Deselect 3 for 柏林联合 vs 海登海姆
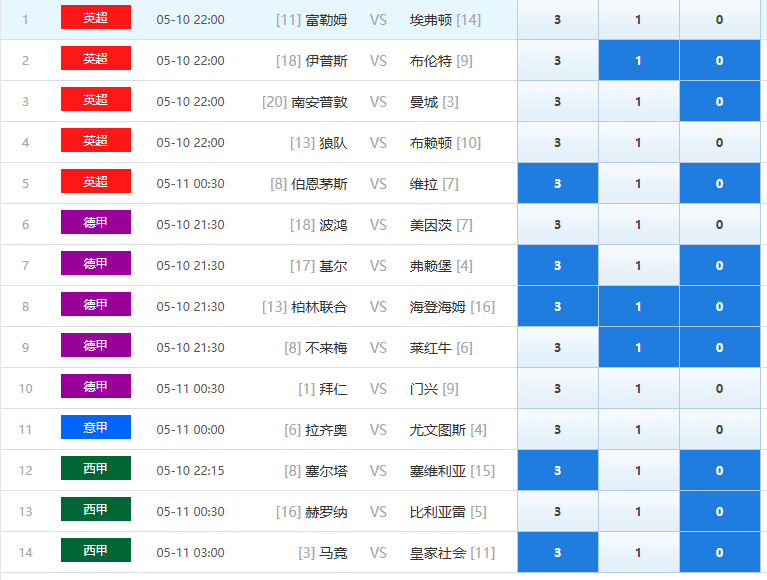The image size is (767, 580). [x=558, y=307]
